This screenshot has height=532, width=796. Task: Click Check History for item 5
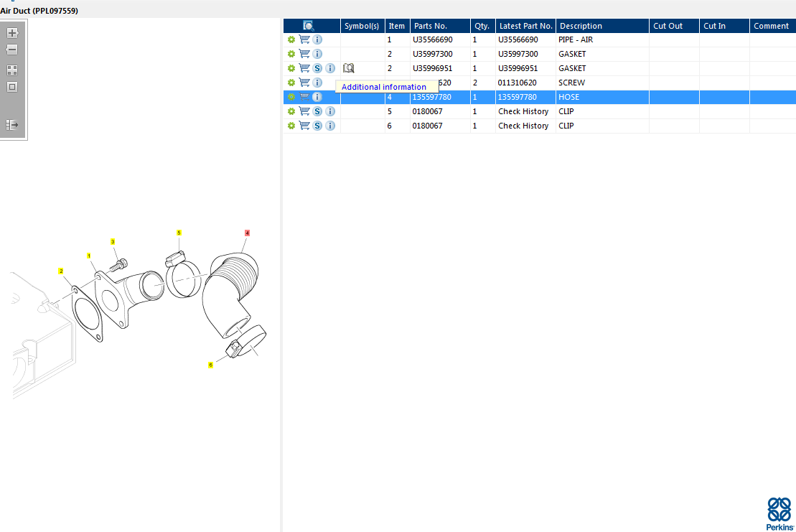point(523,111)
